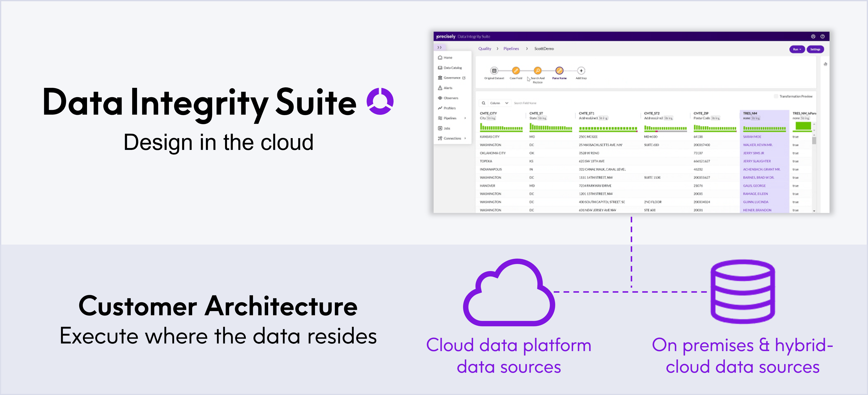Open Pipelines sidebar menu item
This screenshot has height=395, width=868.
[447, 118]
